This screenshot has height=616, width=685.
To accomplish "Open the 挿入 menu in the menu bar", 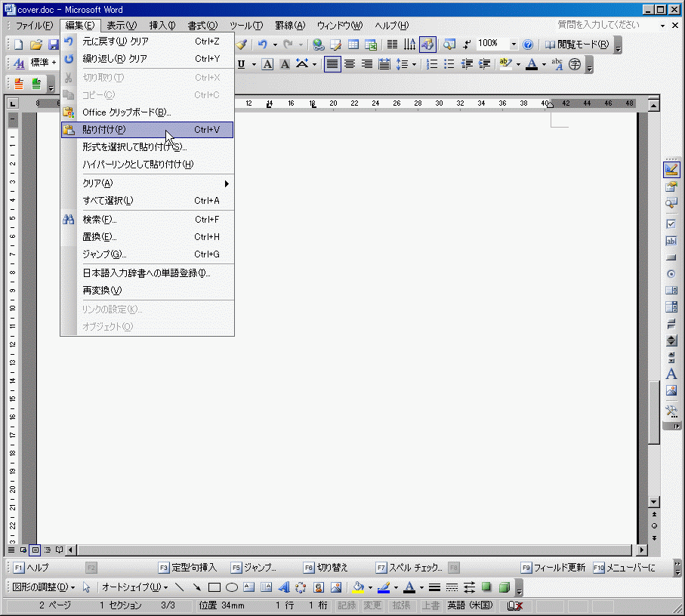I will pos(162,26).
